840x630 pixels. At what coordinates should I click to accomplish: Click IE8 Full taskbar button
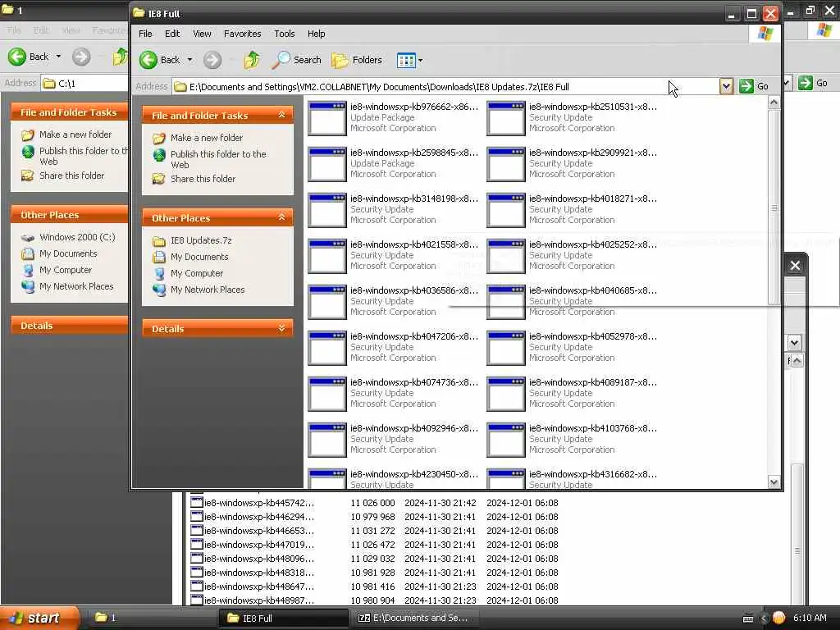(284, 619)
